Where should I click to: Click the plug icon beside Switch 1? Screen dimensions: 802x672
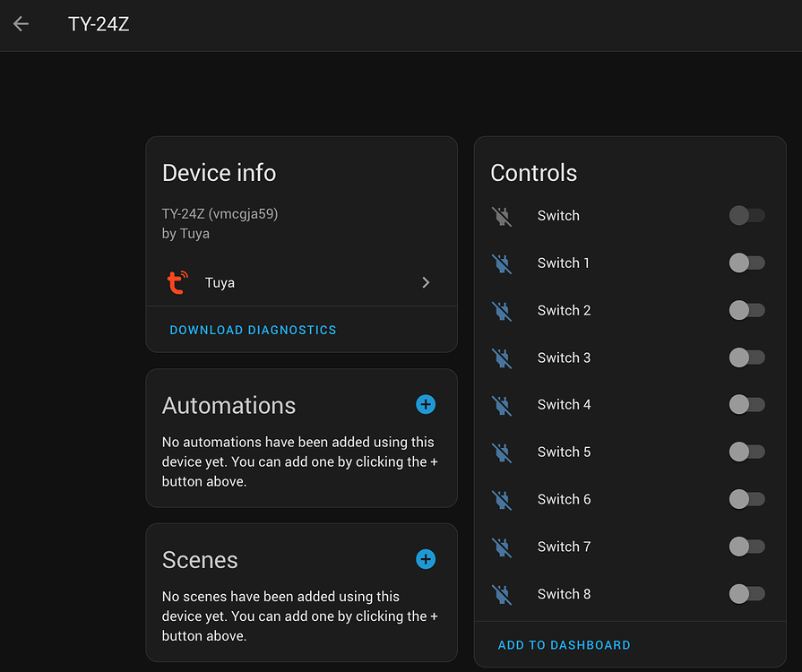click(502, 263)
